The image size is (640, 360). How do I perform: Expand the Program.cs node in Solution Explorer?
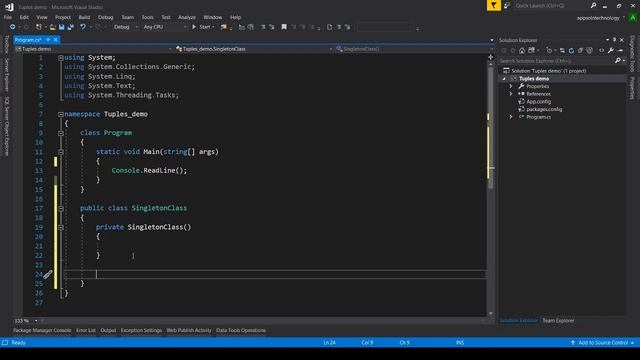(511, 117)
